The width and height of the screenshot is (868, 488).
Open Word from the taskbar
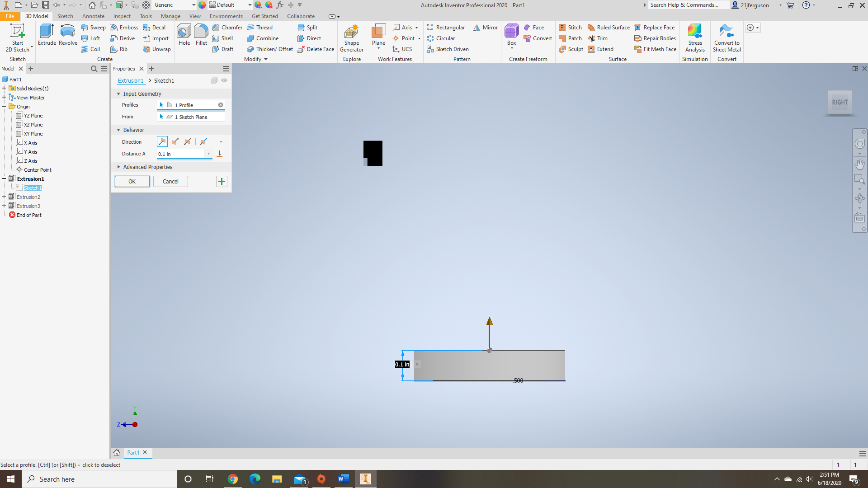point(344,479)
